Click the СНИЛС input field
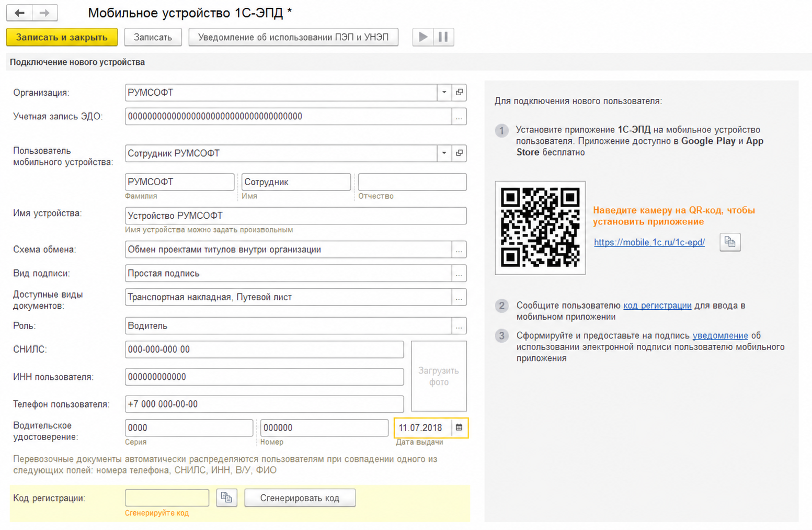812x530 pixels. [x=264, y=349]
